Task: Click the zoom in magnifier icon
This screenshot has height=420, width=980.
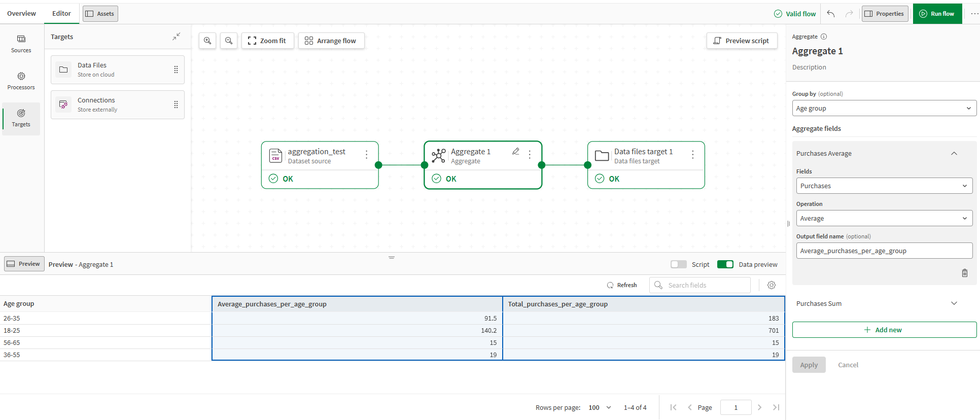Action: (x=207, y=41)
